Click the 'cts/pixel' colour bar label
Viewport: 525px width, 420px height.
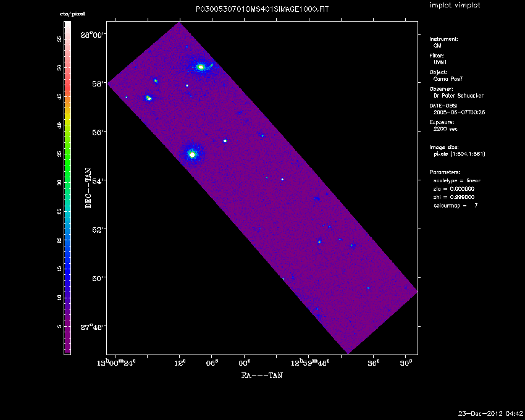coord(72,14)
